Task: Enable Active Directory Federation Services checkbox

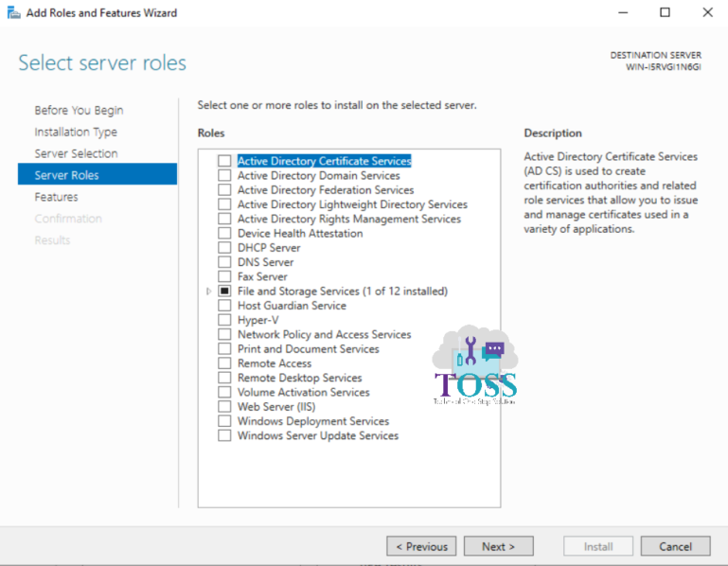Action: point(224,189)
